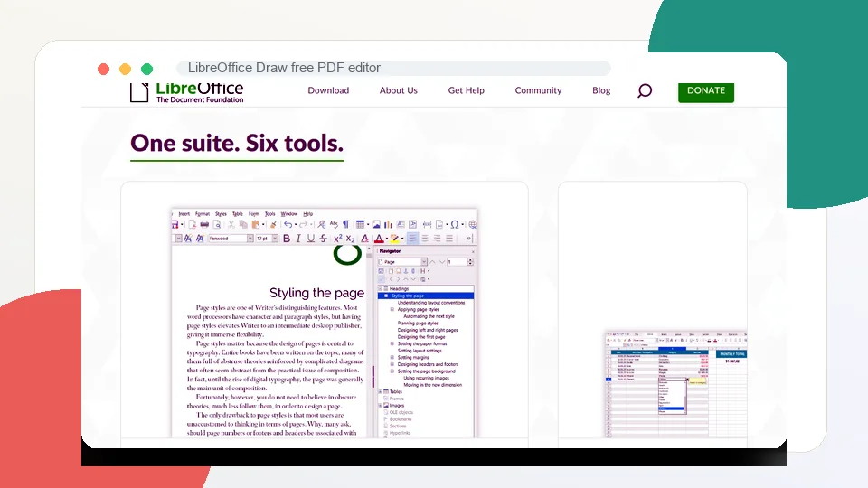Open the About Us menu
Screen dimensions: 868x488
pyautogui.click(x=399, y=90)
